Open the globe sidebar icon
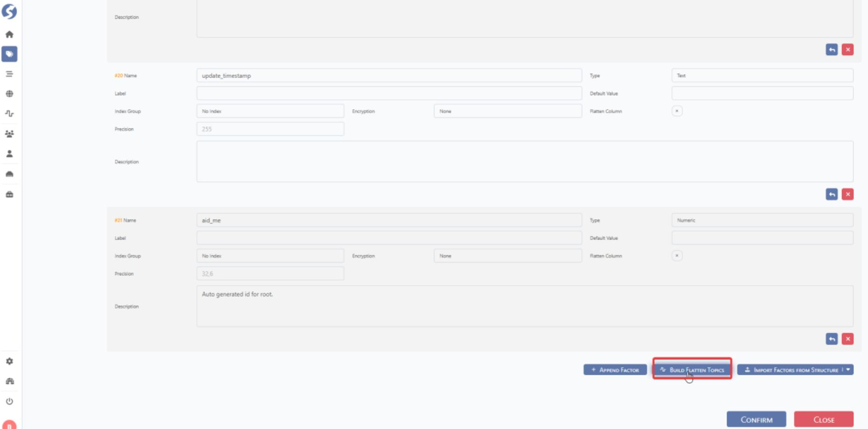 tap(9, 94)
